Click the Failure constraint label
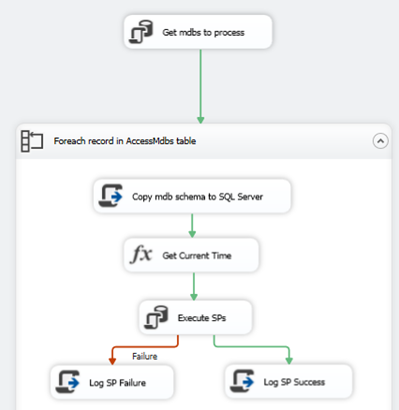 click(145, 356)
